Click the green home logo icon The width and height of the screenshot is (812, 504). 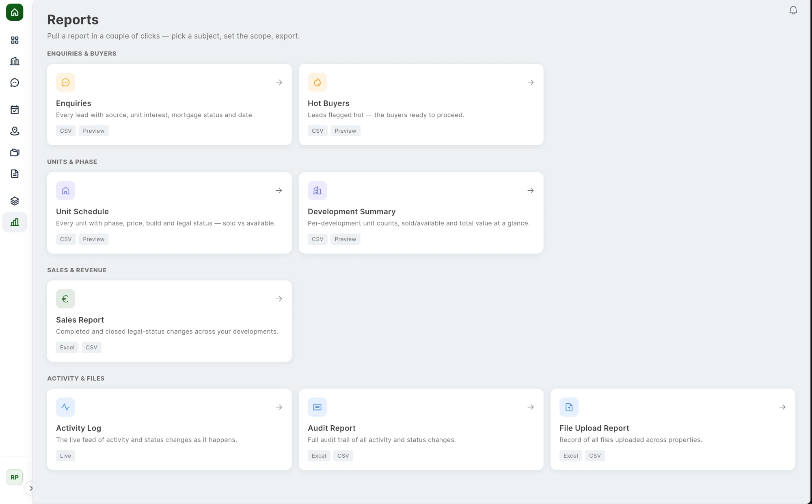15,12
